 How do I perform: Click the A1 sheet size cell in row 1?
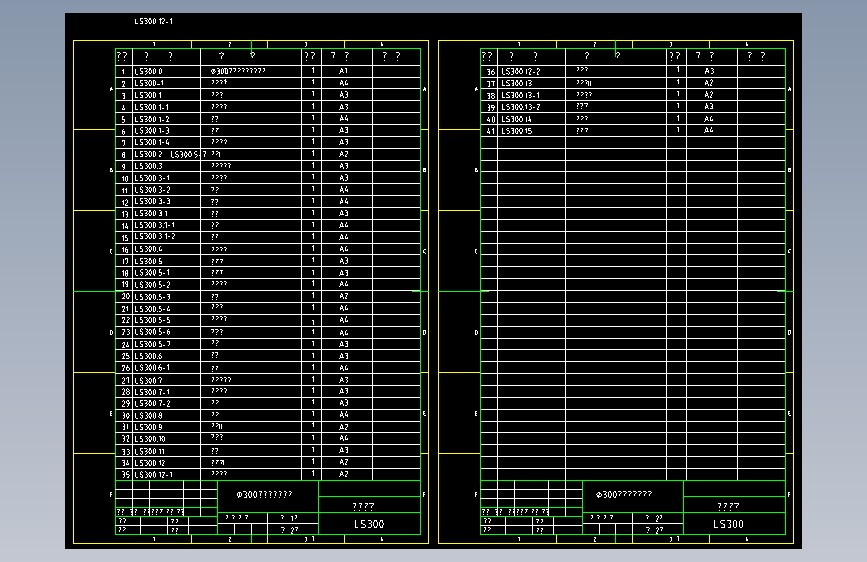point(343,71)
